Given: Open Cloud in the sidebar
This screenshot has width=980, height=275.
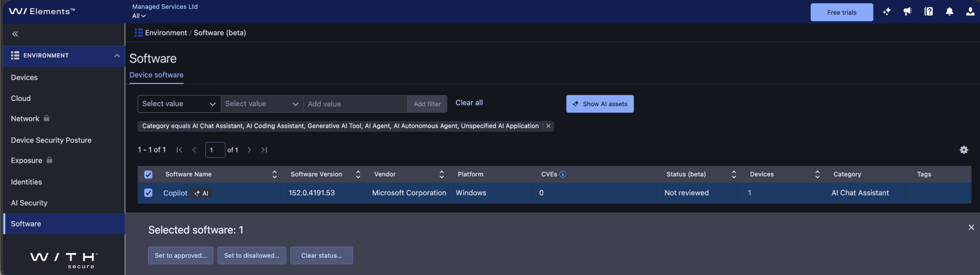Looking at the screenshot, I should coord(21,98).
